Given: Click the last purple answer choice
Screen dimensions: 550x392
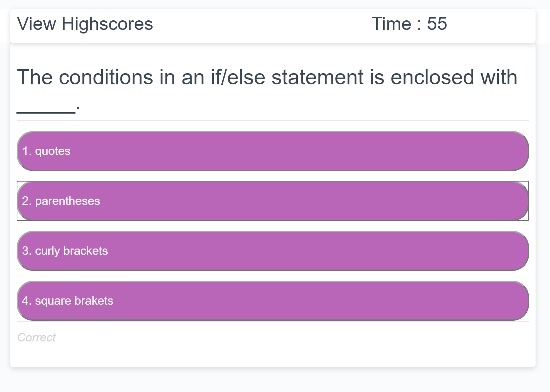Looking at the screenshot, I should pos(273,301).
